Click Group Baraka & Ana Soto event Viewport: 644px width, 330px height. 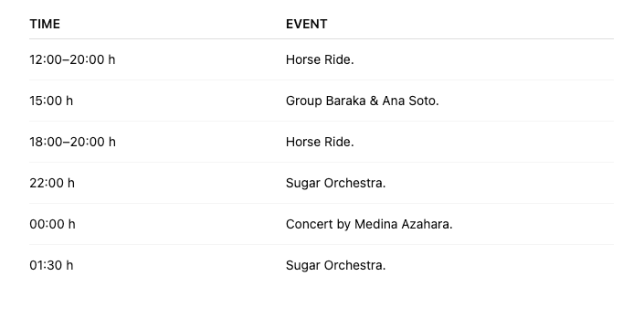363,101
